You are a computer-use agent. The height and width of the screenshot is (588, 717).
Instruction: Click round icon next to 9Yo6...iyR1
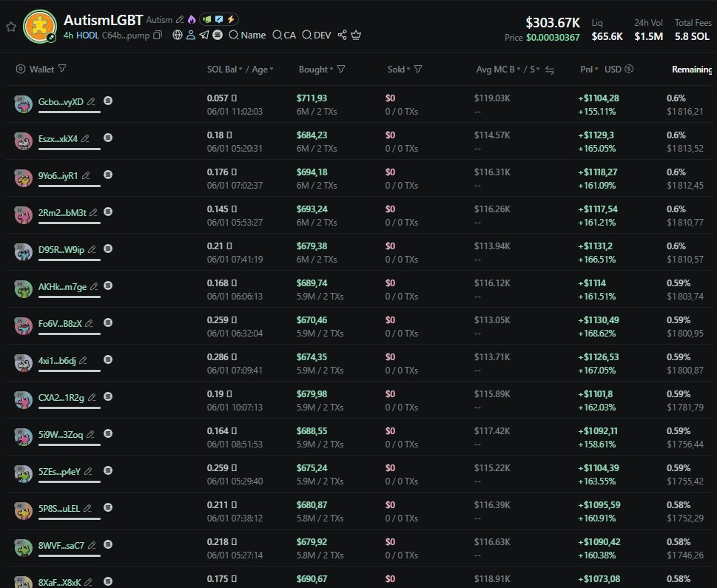(108, 175)
